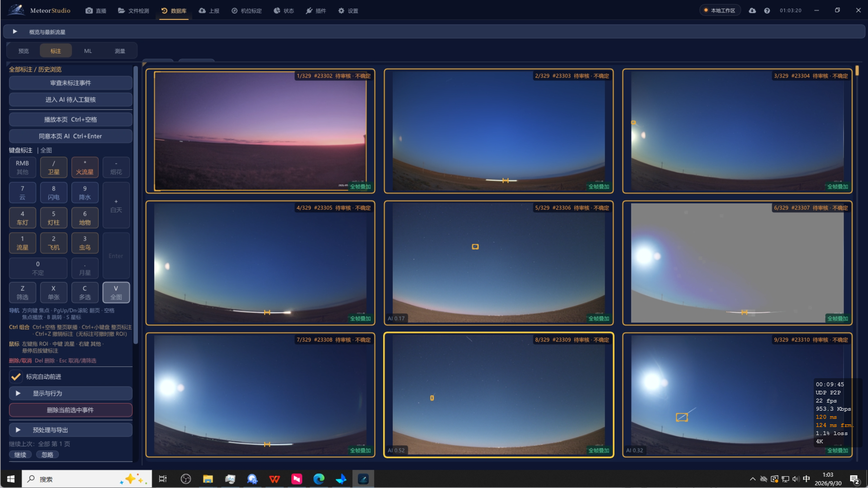The image size is (868, 488).
Task: Click the help question mark icon
Action: pos(767,11)
